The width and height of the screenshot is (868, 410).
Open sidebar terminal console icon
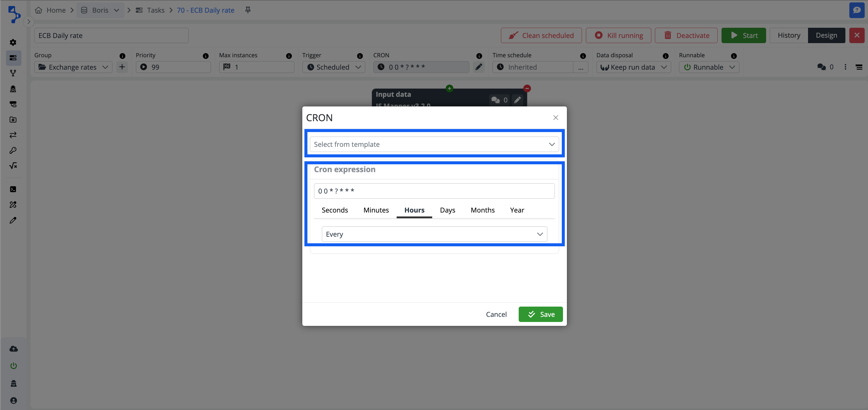(13, 189)
